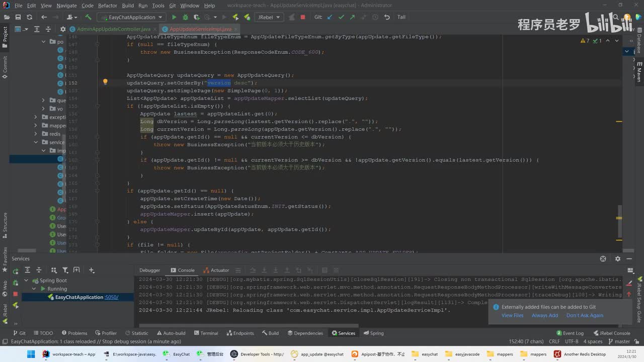This screenshot has height=362, width=644.
Task: Rerun service with the green refresh icon
Action: click(x=16, y=271)
